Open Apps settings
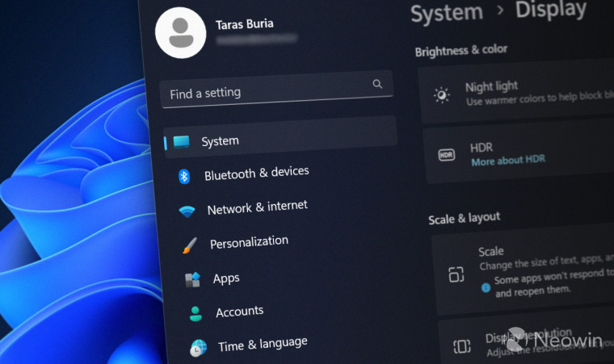 point(226,278)
